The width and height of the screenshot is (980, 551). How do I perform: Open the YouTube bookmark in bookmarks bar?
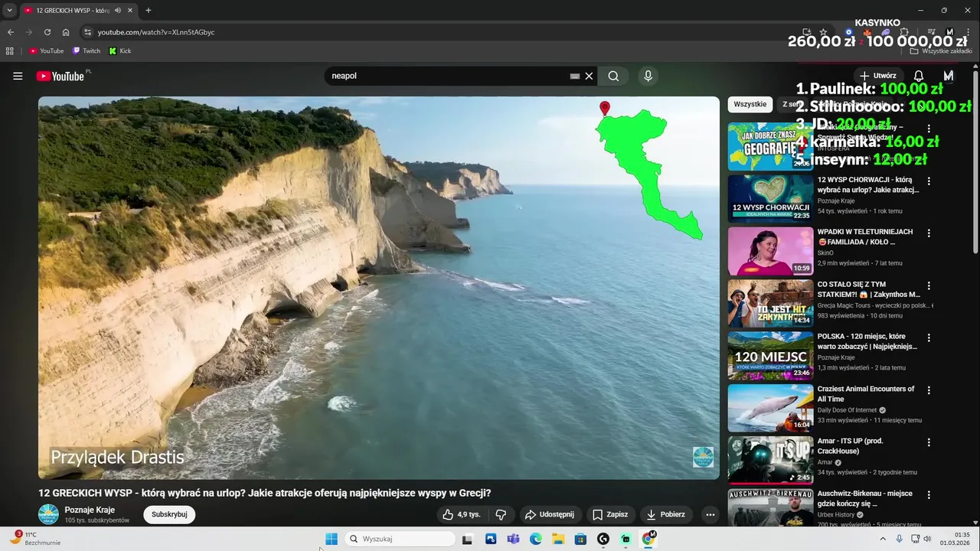(x=46, y=51)
